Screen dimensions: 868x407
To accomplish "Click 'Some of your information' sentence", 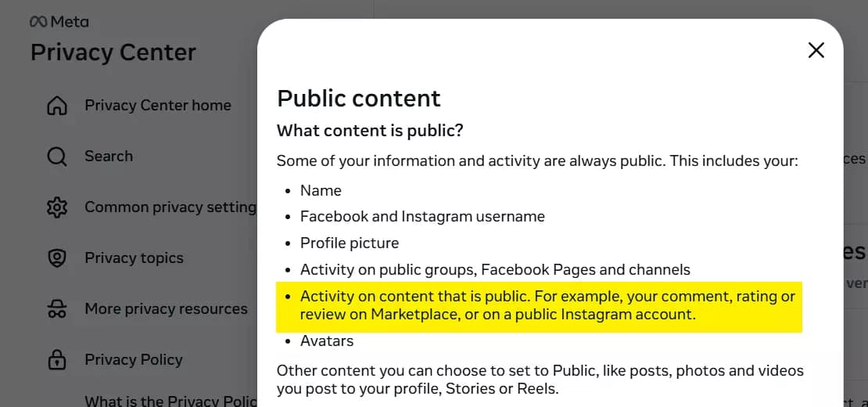I will pos(537,161).
